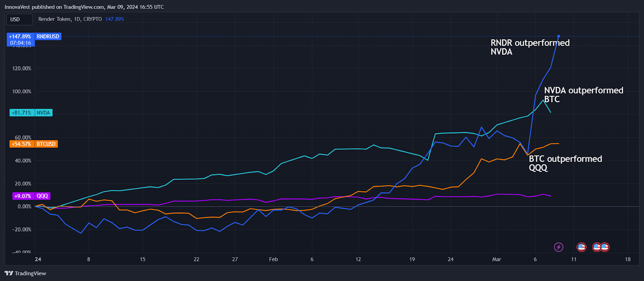Click the -20.00% axis label
This screenshot has height=281, width=644.
click(22, 229)
